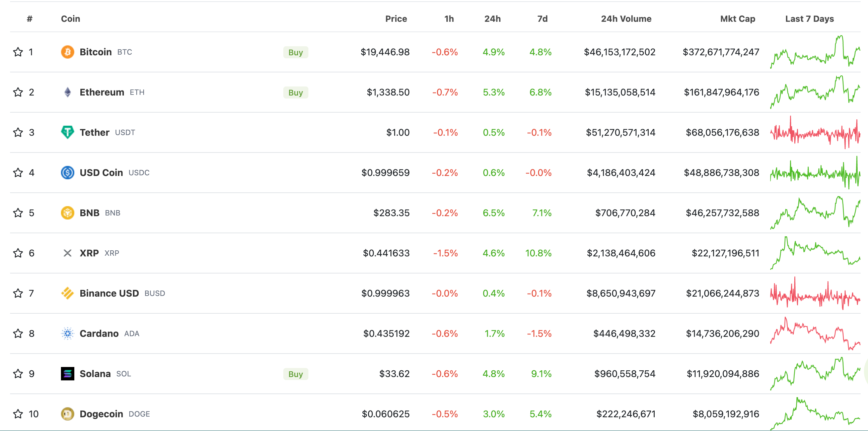Click the BNB yellow logo icon
The height and width of the screenshot is (431, 868).
(x=67, y=213)
